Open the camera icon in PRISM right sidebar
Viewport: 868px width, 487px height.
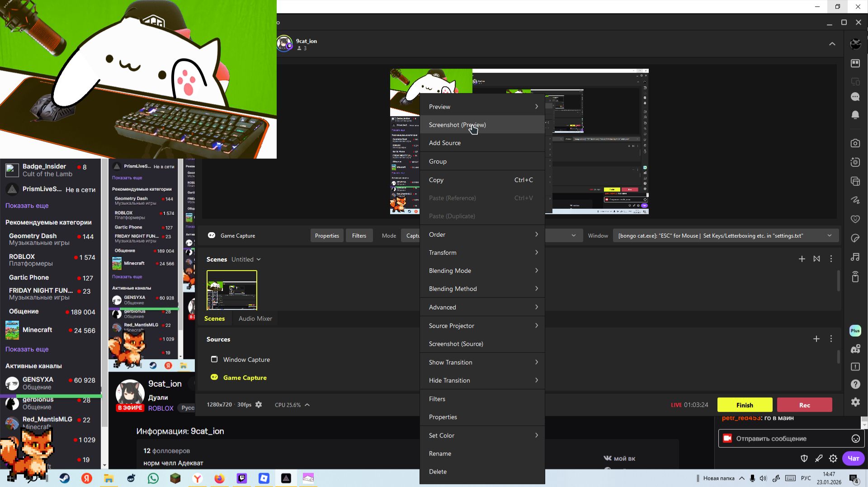click(x=855, y=143)
